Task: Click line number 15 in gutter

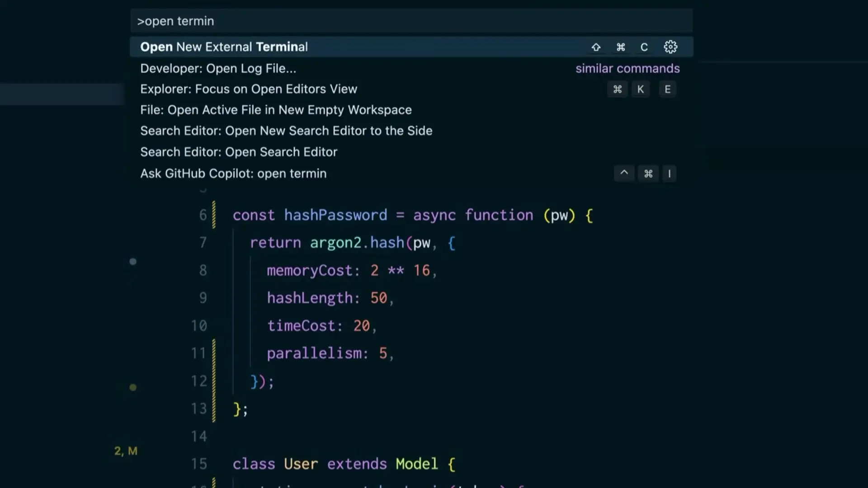Action: (199, 464)
